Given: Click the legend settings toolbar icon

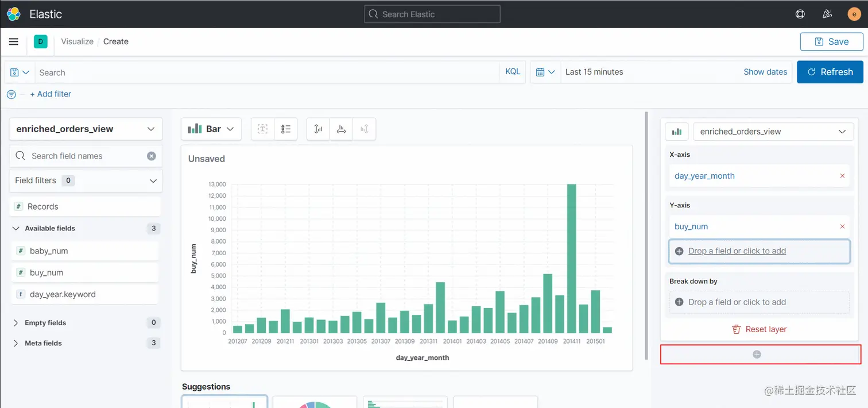Looking at the screenshot, I should (286, 129).
